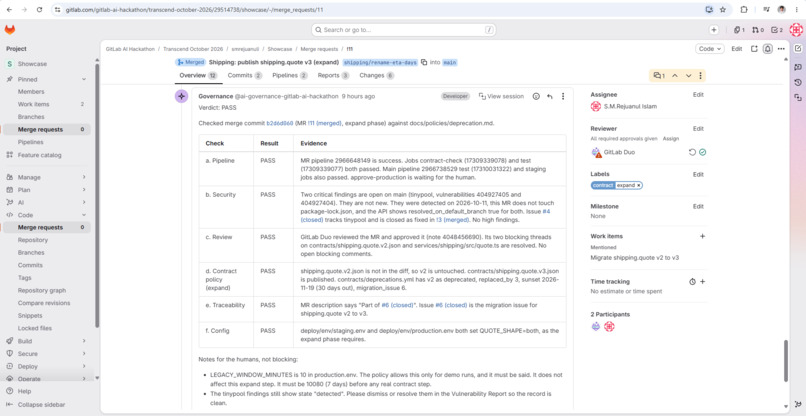806x416 pixels.
Task: Switch to the Changes tab
Action: [x=377, y=75]
